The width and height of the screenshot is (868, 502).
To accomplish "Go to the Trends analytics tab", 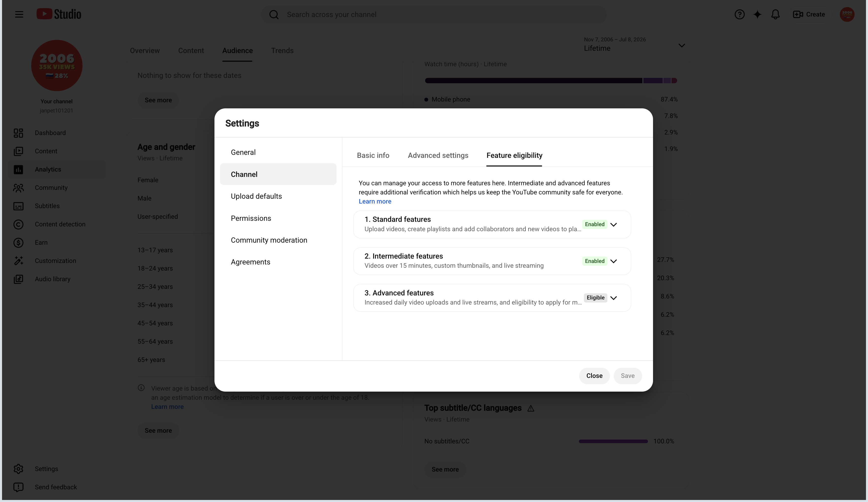I will point(282,51).
